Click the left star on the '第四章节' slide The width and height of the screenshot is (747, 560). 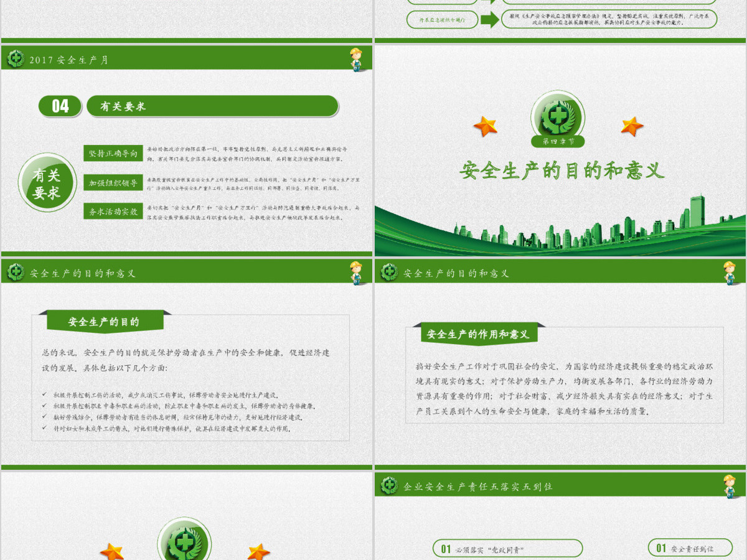tap(485, 126)
